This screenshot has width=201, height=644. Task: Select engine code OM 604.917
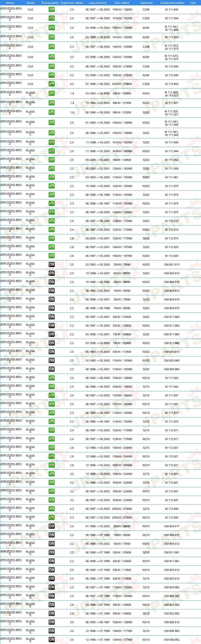coord(172,526)
